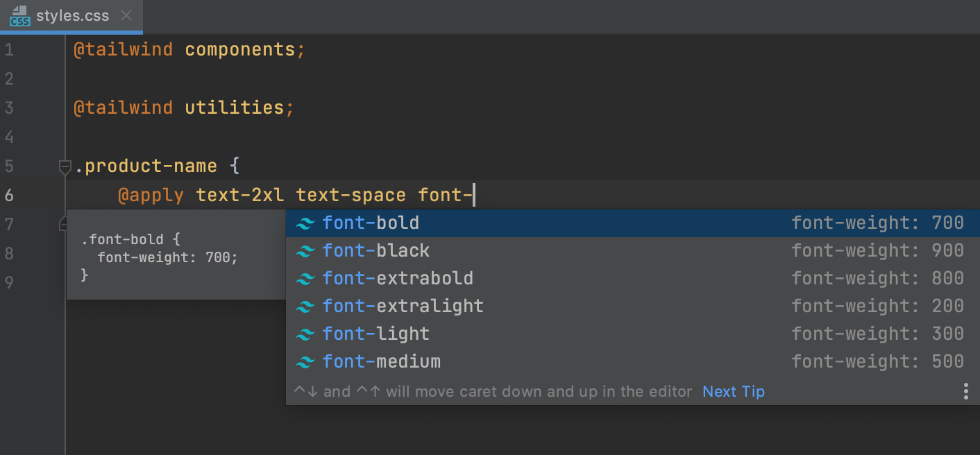The image size is (980, 455).
Task: Click the Tailwind icon beside font-medium
Action: coord(305,361)
